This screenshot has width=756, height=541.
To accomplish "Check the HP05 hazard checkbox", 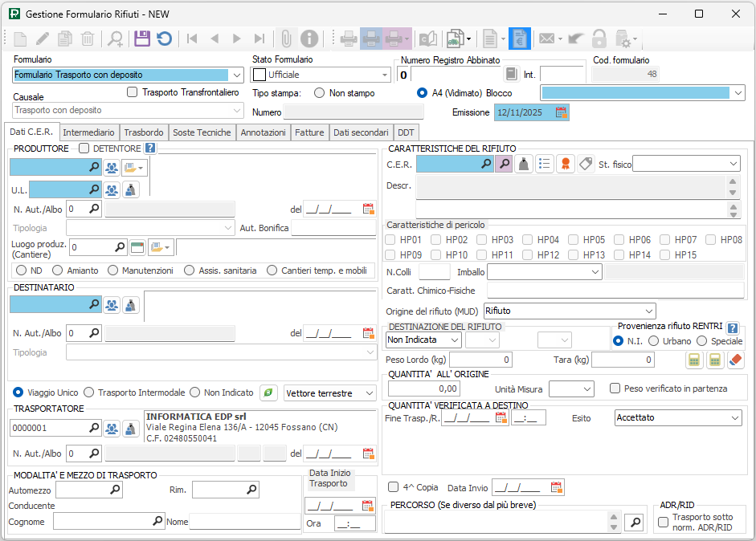I will [x=573, y=240].
